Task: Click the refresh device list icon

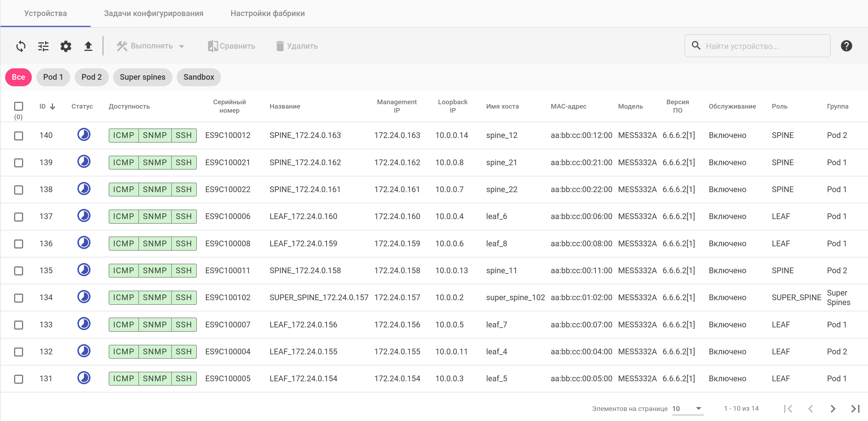Action: coord(21,46)
